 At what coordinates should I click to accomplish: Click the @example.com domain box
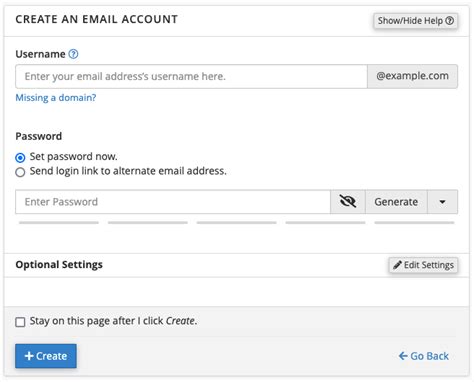[412, 76]
